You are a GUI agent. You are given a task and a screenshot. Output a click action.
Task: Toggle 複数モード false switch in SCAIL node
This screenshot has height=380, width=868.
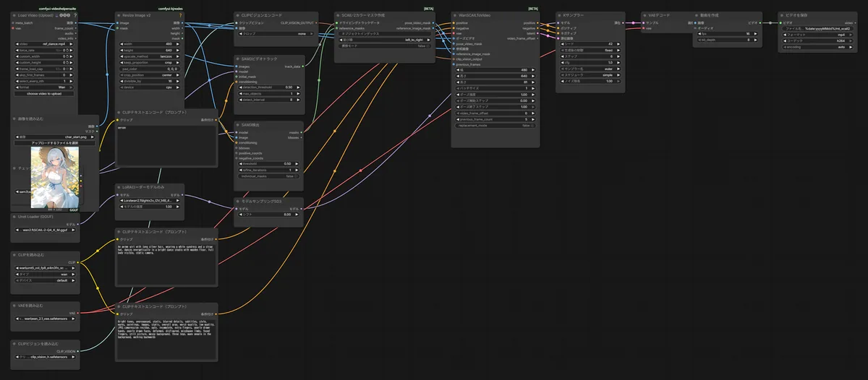pyautogui.click(x=385, y=46)
